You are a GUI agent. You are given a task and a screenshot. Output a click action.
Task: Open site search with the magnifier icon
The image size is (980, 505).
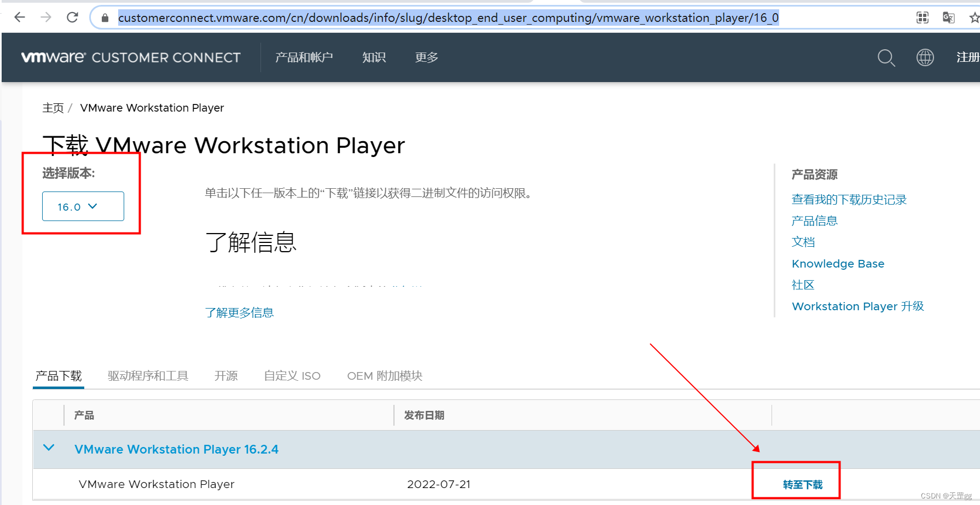886,57
